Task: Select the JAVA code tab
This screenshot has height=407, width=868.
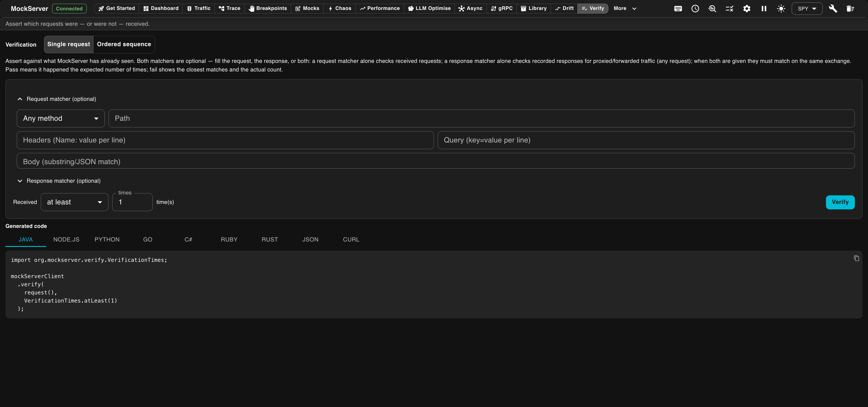Action: click(26, 239)
